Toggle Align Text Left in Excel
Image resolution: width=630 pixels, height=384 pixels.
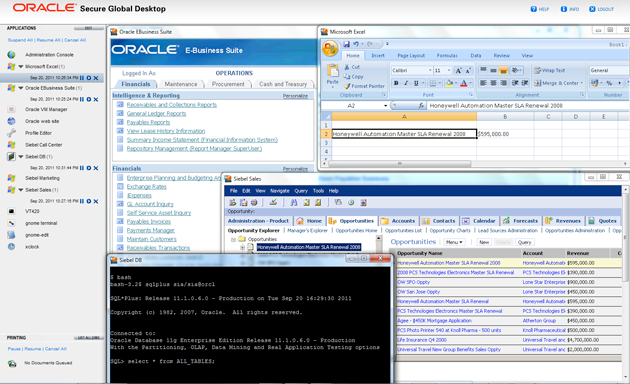pyautogui.click(x=483, y=83)
